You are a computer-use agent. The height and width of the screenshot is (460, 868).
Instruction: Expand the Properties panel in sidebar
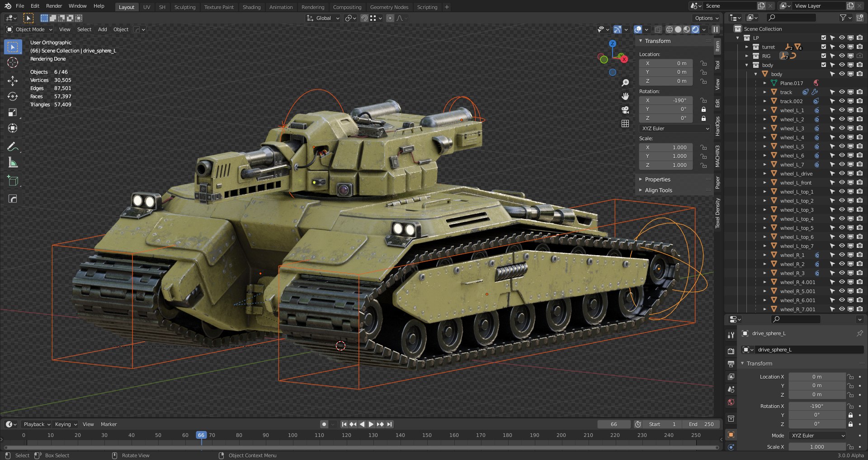click(x=657, y=180)
